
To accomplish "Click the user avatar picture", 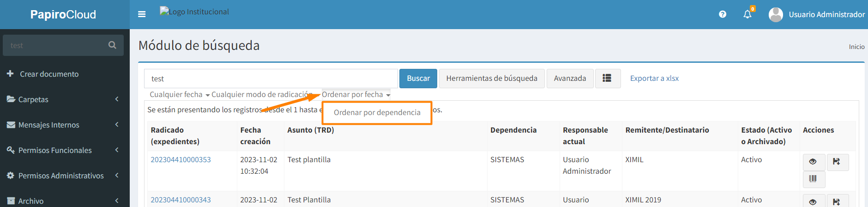I will click(776, 14).
